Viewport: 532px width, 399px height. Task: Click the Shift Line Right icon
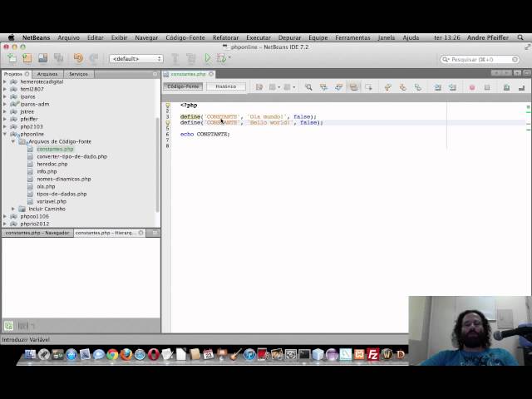pyautogui.click(x=452, y=87)
